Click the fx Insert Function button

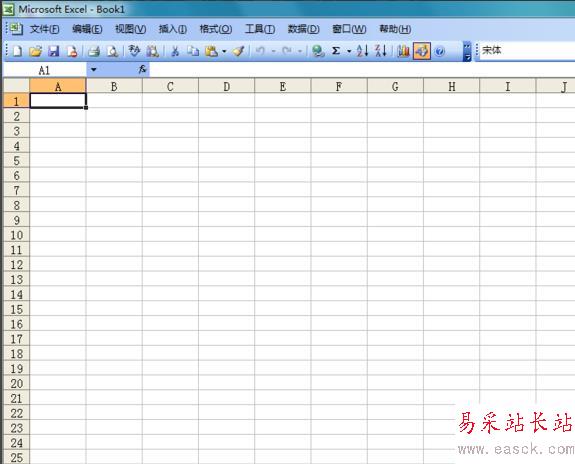[143, 69]
